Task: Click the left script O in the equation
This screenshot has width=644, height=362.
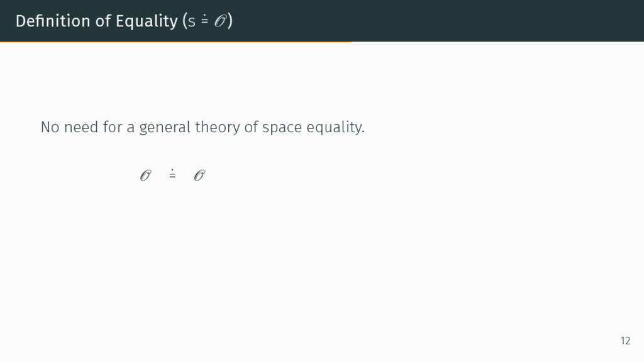Action: coord(145,176)
